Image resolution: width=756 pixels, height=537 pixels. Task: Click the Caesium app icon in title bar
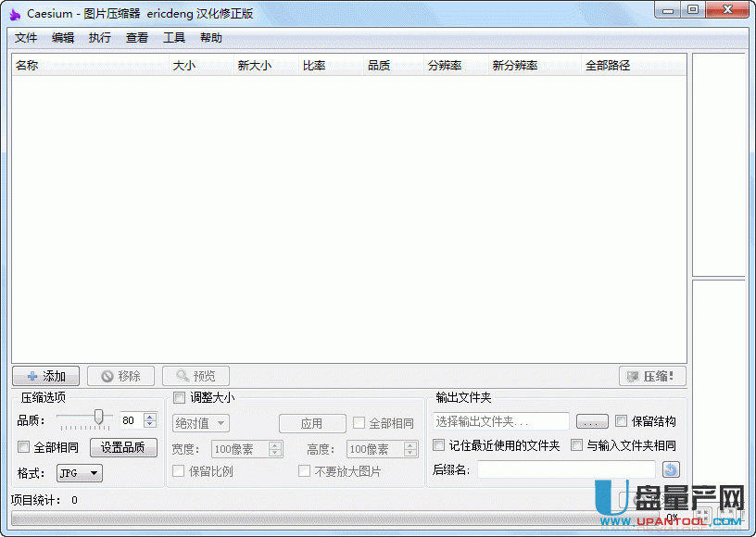(15, 13)
